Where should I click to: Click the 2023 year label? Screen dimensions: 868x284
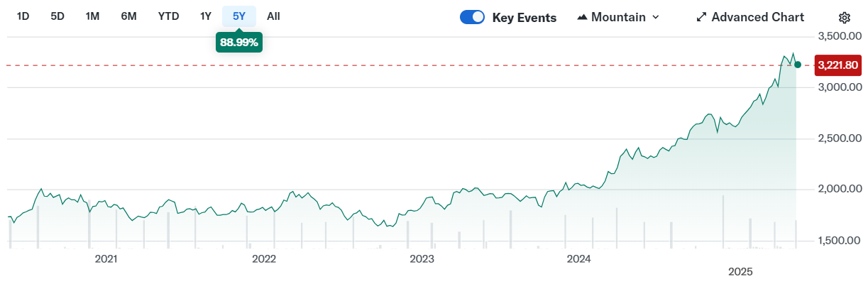[422, 259]
